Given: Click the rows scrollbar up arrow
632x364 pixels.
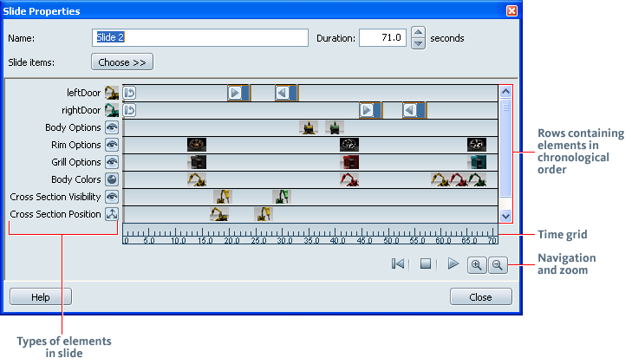Looking at the screenshot, I should pos(505,92).
